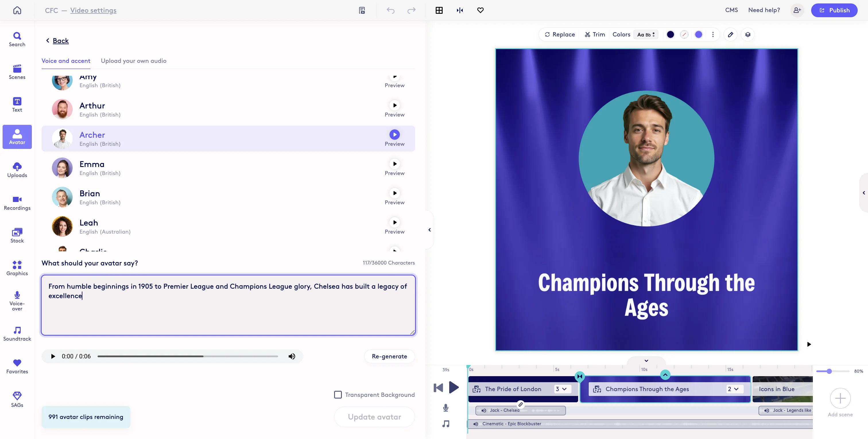Click Re-generate below the script box
The height and width of the screenshot is (439, 868).
pos(390,356)
